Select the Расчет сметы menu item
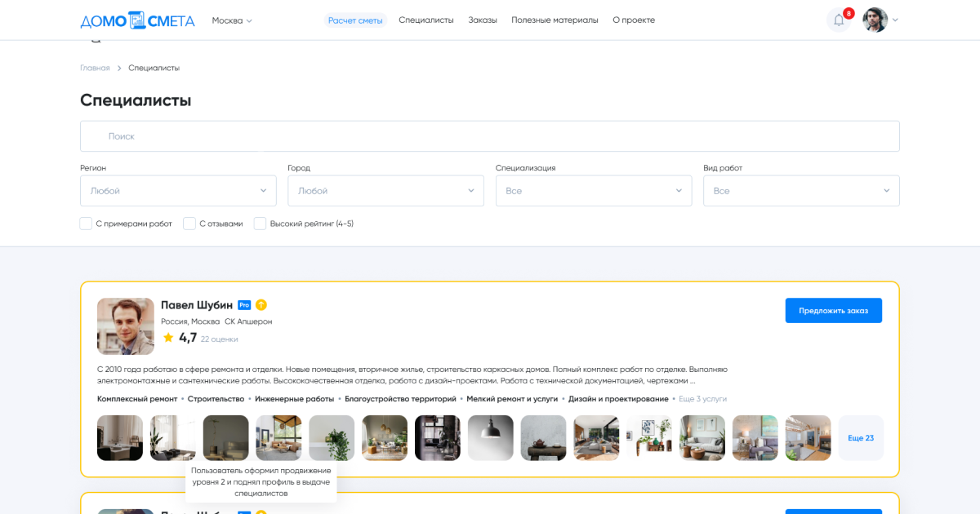Screen dimensions: 980x514 (355, 20)
